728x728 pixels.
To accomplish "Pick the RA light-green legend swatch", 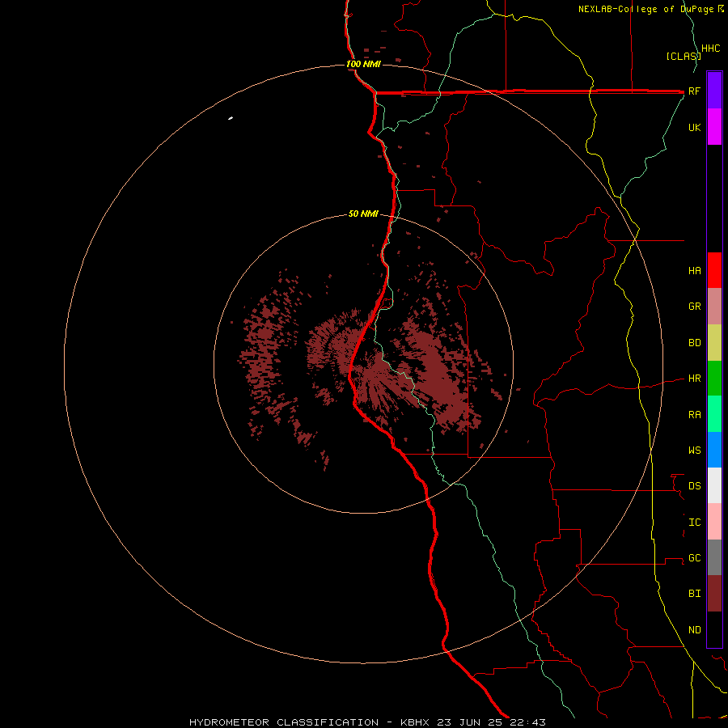I will click(x=714, y=414).
